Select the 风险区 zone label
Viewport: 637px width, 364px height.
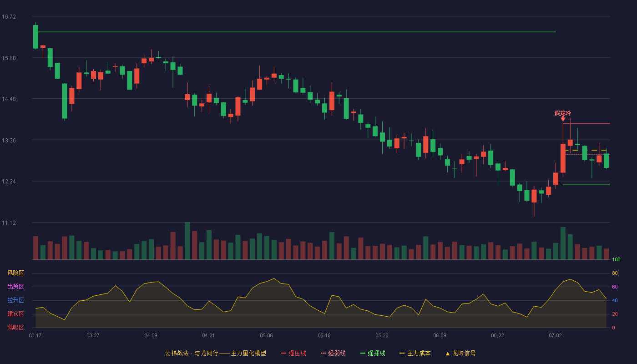15,273
